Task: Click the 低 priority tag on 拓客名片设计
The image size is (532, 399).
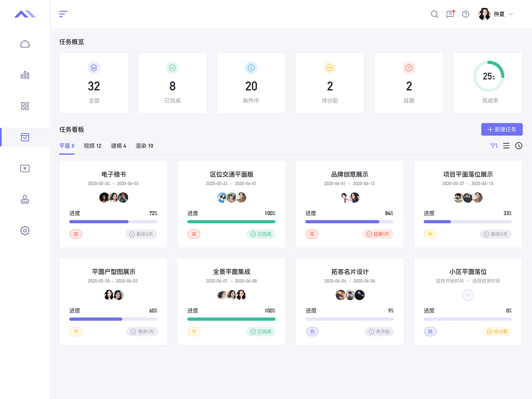Action: (x=312, y=332)
